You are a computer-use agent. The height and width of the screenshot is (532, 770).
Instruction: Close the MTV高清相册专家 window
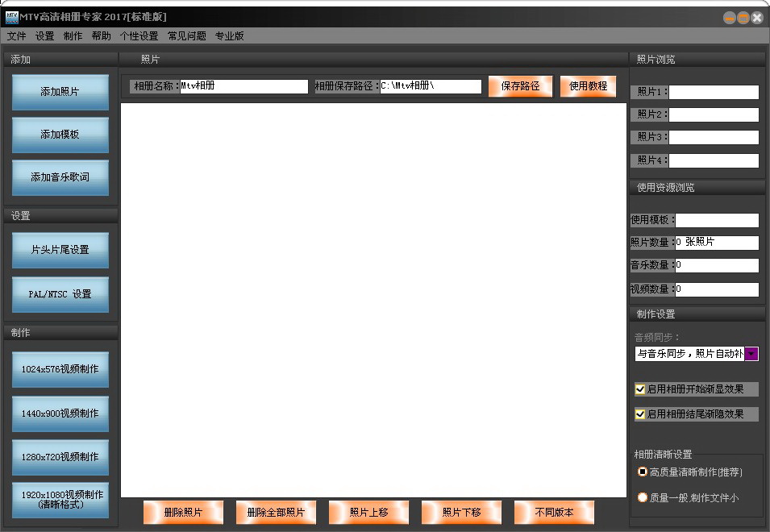(x=757, y=19)
